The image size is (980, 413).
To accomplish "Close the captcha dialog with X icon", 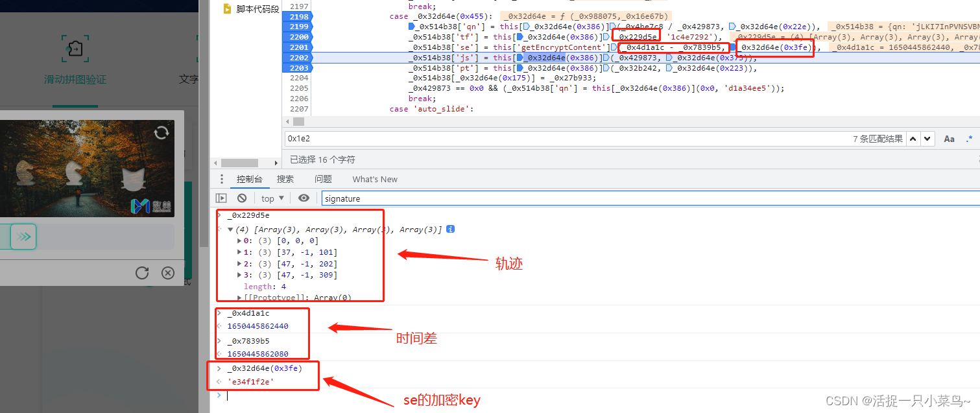I will point(168,273).
